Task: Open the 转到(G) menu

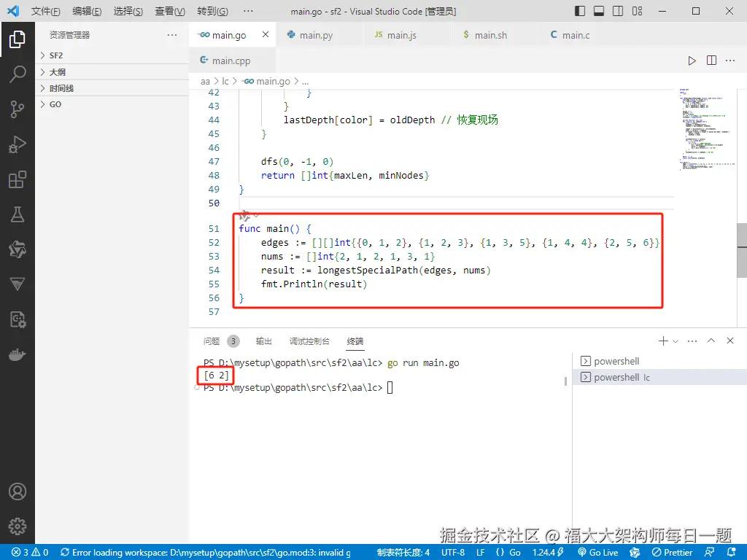Action: [212, 11]
